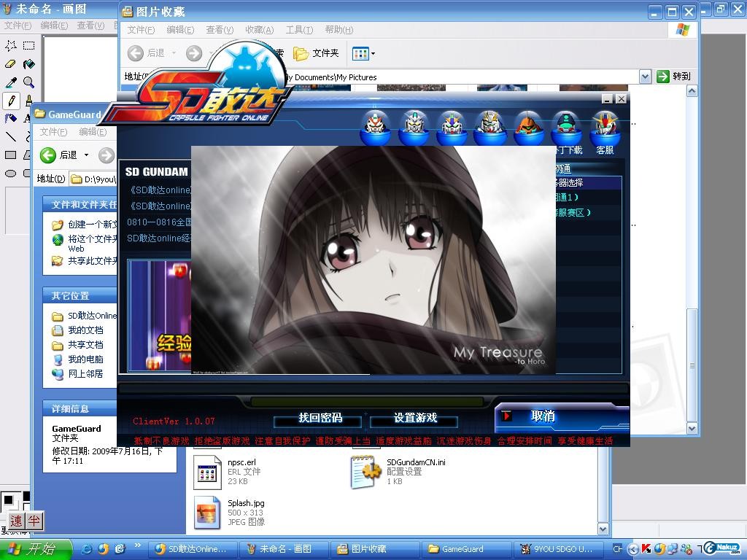Screen dimensions: 747x560
Task: Open the Back history dropdown in GameGuard
Action: [x=86, y=155]
